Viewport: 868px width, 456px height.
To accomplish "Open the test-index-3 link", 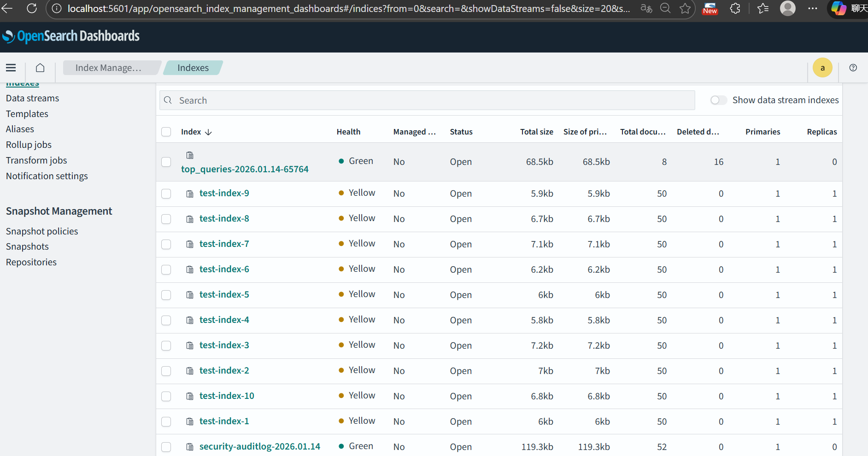I will pos(224,345).
